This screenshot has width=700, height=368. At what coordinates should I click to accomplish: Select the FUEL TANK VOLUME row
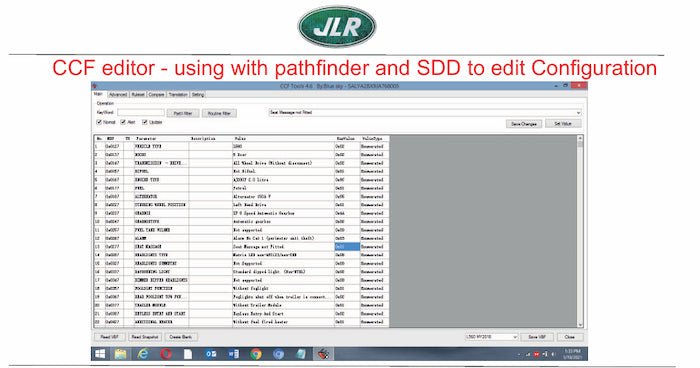[242, 230]
